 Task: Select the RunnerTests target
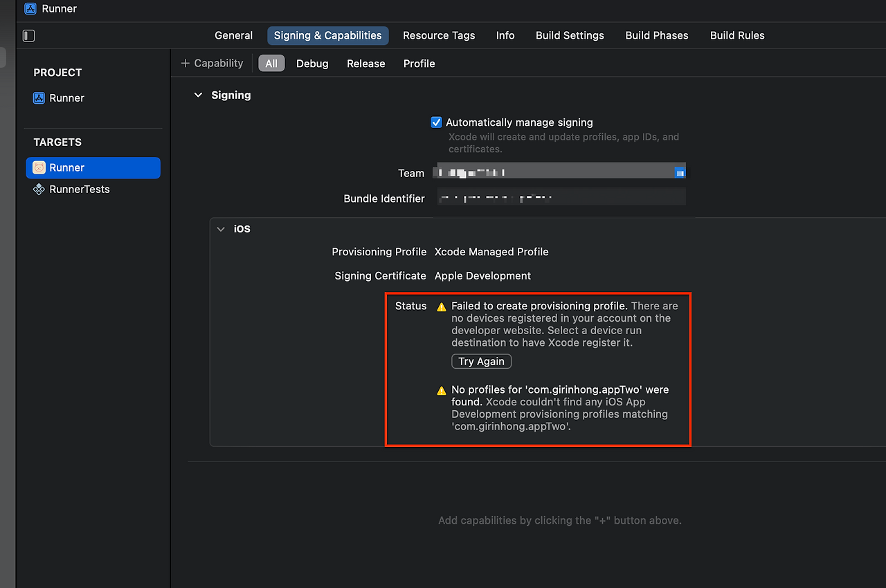tap(71, 190)
